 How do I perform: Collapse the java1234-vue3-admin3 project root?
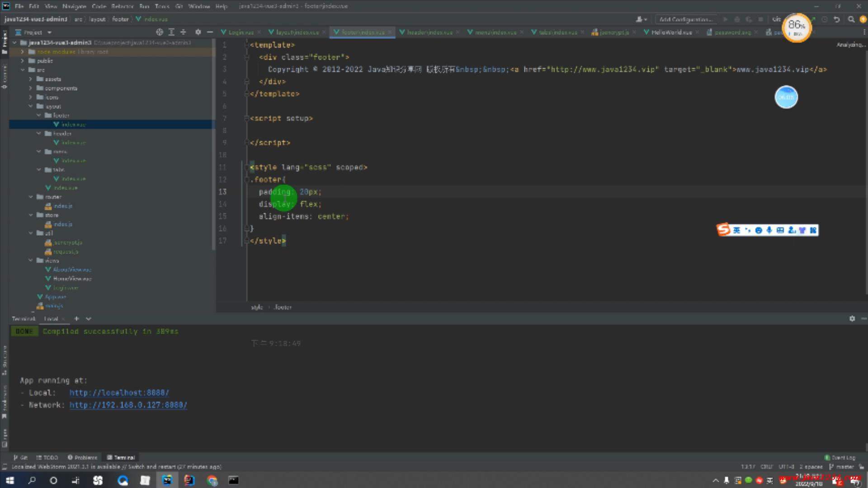(x=15, y=42)
